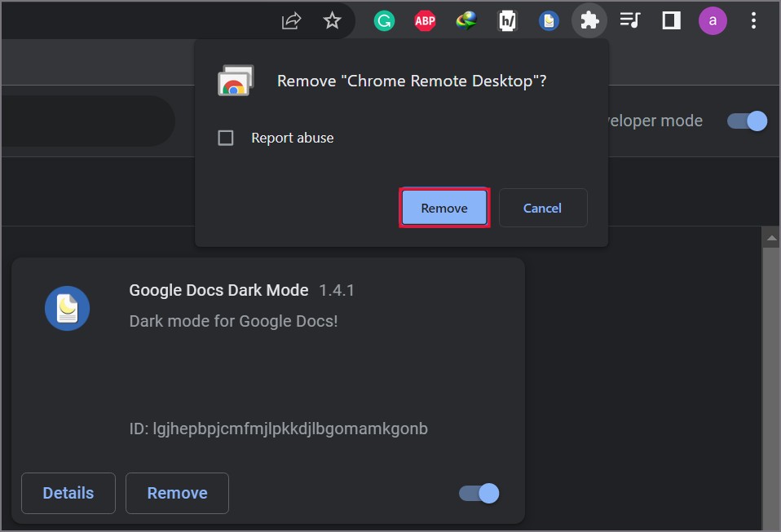Toggle the side panel icon

click(x=671, y=21)
